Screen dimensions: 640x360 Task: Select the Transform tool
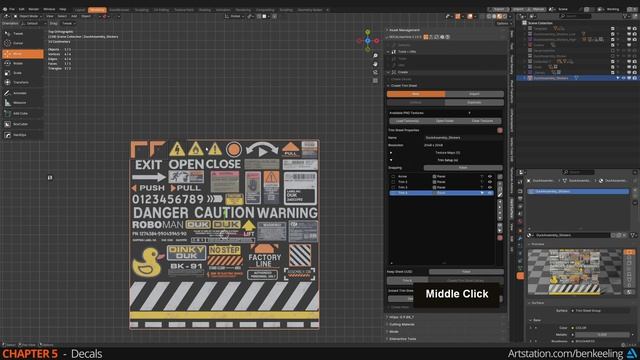coord(22,82)
